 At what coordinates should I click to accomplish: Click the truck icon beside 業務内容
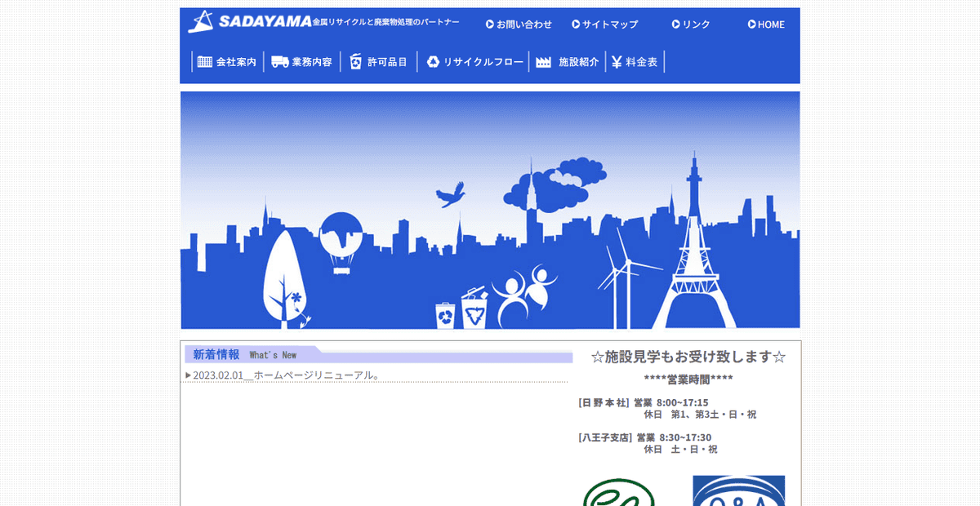pos(279,60)
